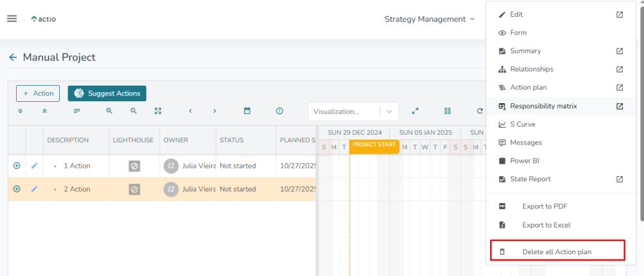This screenshot has height=276, width=644.
Task: Click 'Not started' status of 2 Action
Action: [238, 190]
